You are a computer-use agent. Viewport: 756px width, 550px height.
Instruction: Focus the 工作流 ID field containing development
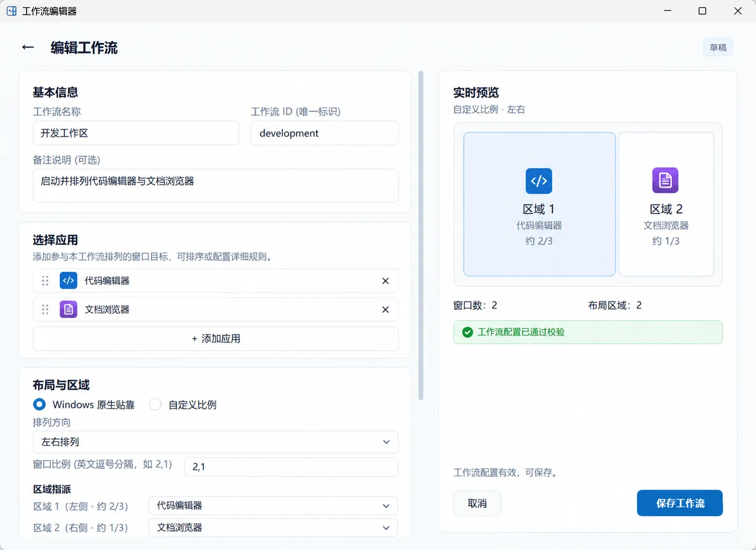point(325,133)
